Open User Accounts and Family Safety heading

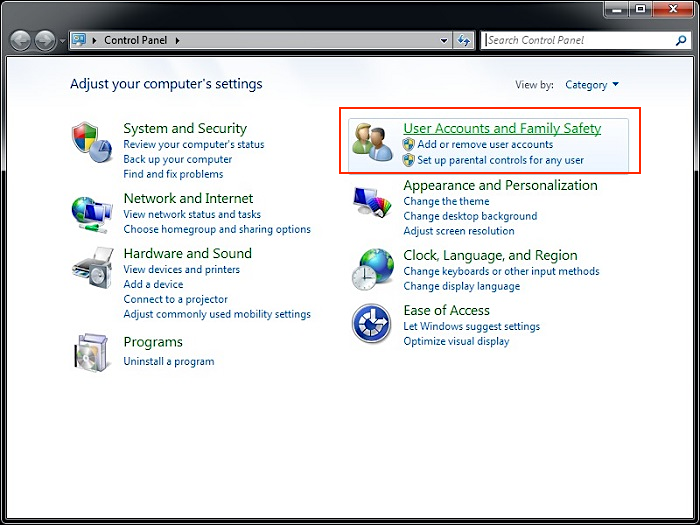pyautogui.click(x=502, y=128)
